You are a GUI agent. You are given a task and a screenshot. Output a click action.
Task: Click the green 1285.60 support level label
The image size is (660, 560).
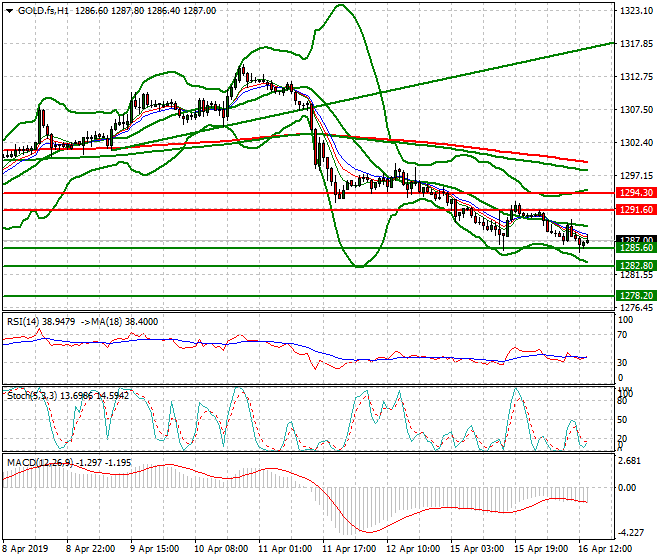pos(635,248)
